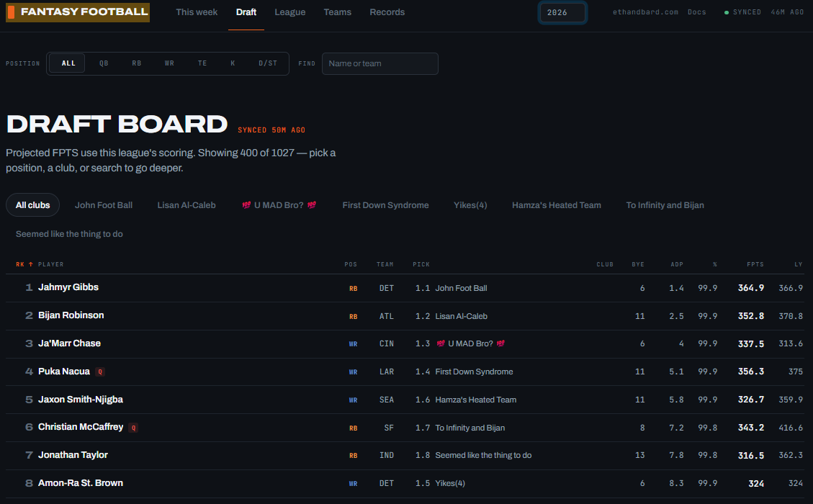Sort by the % column header

pos(715,264)
